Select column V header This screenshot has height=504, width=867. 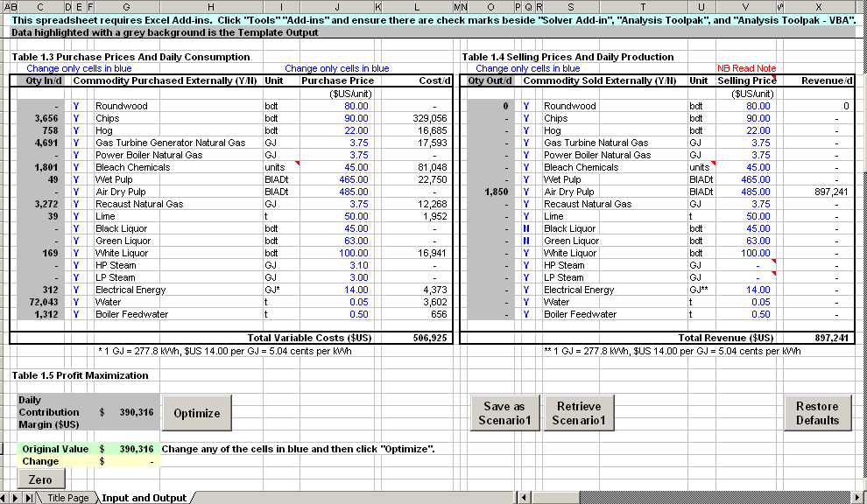[745, 7]
